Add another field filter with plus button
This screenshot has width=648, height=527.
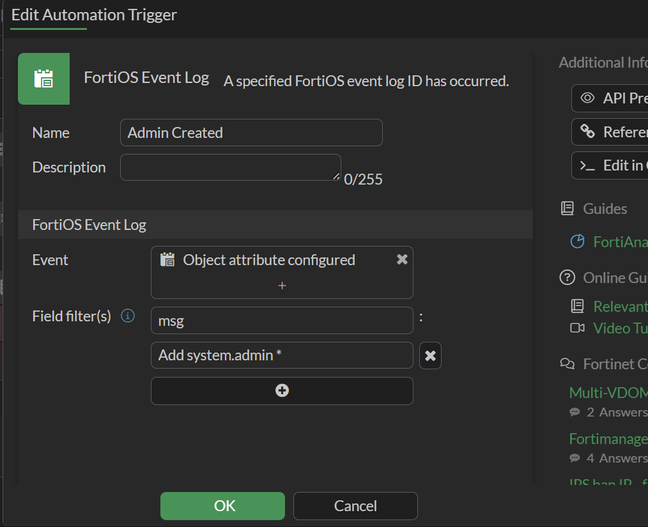coord(282,390)
